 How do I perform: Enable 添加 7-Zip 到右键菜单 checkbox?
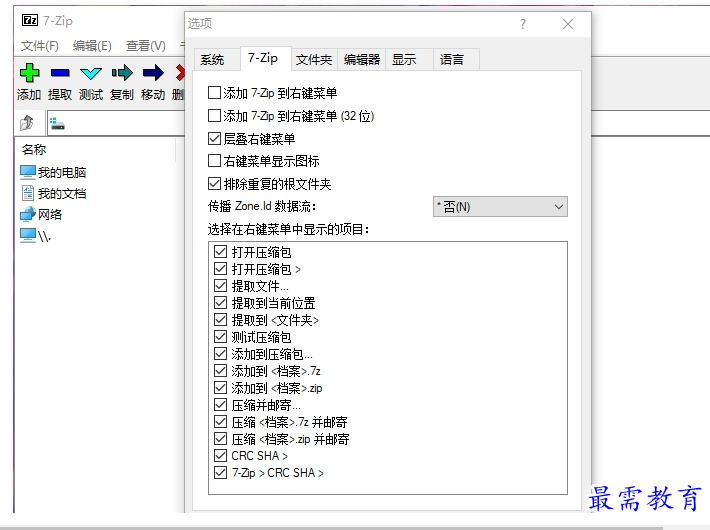point(214,93)
